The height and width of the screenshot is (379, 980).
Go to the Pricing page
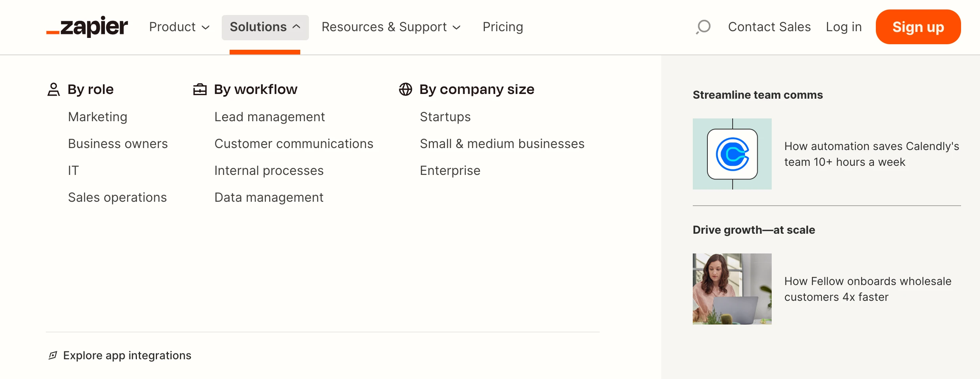(503, 27)
